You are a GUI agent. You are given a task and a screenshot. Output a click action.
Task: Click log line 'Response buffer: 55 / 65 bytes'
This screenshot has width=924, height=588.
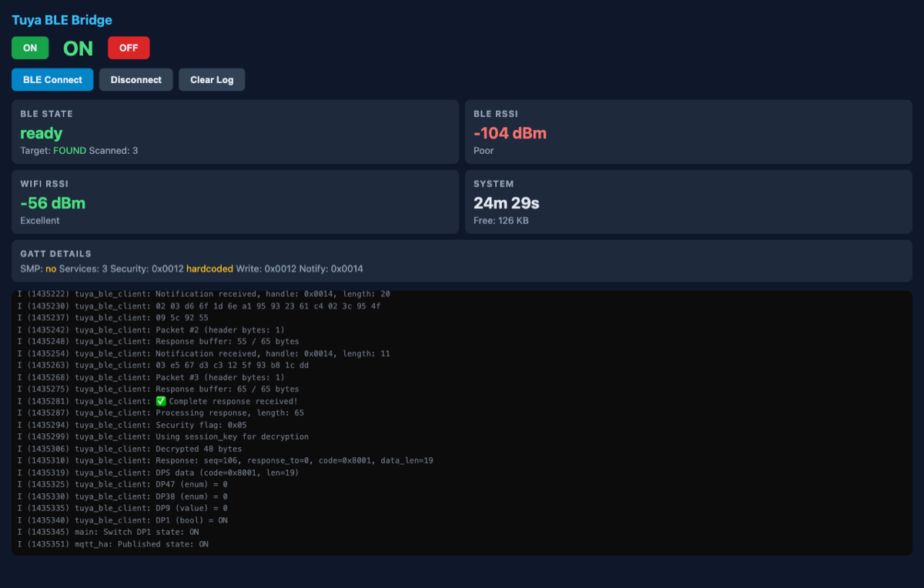pos(158,341)
